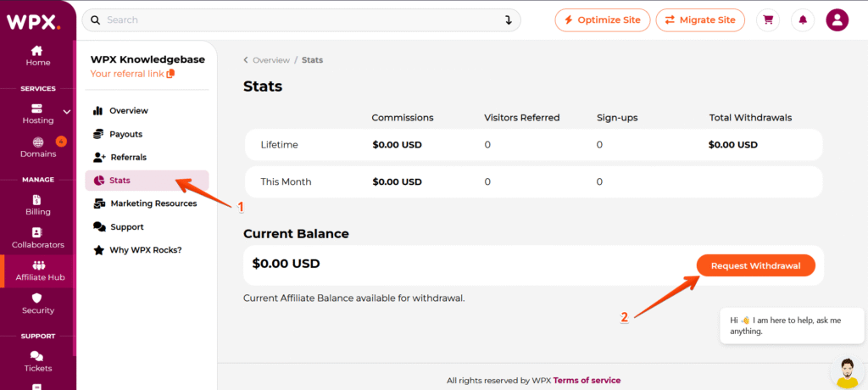Viewport: 868px width, 390px height.
Task: Open Marketing Resources menu item
Action: point(153,203)
